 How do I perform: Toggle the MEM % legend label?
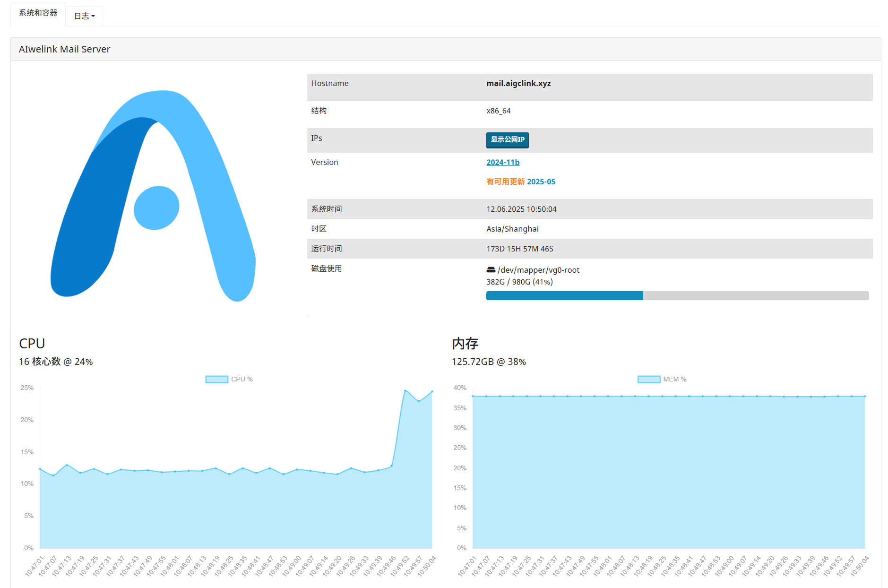674,379
